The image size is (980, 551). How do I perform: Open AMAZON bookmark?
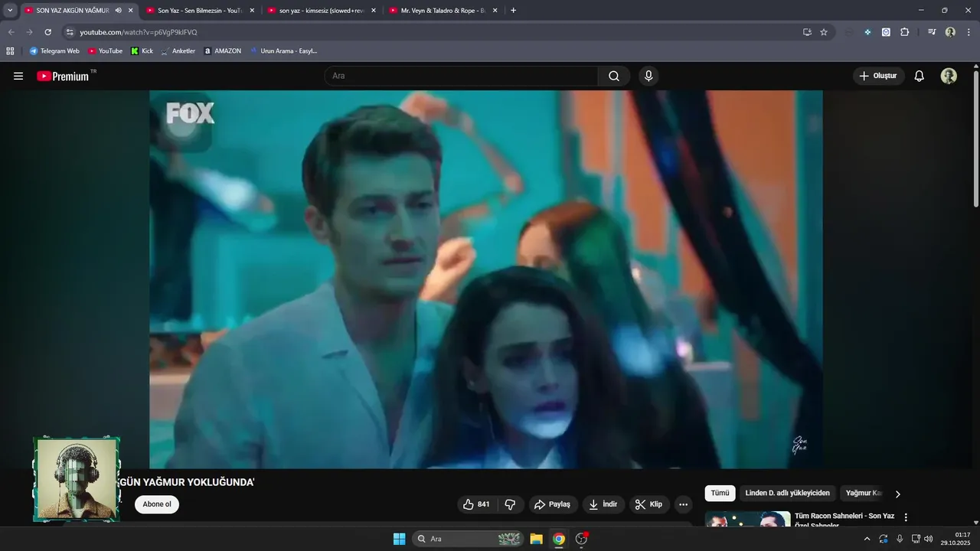click(x=222, y=51)
